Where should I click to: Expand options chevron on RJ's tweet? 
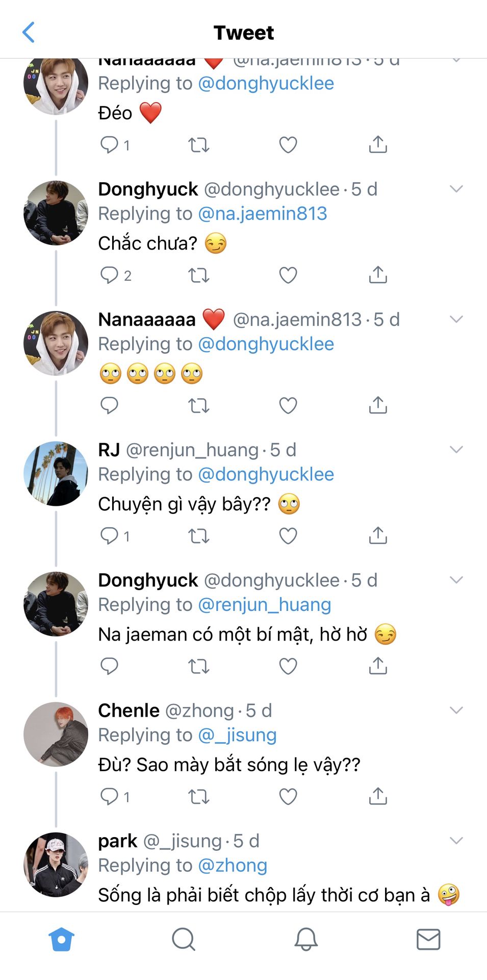tap(456, 450)
